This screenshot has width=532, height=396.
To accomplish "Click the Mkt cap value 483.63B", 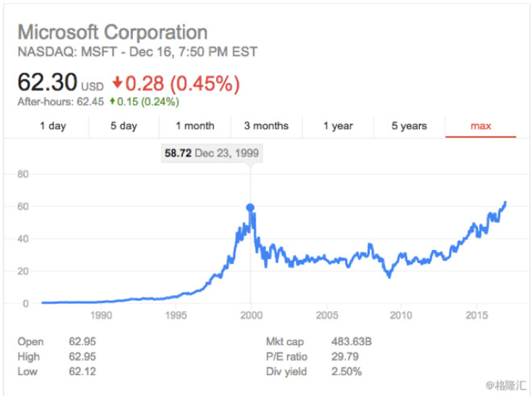I will point(351,342).
